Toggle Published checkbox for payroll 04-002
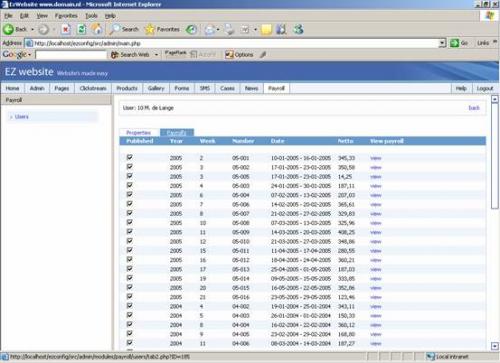The image size is (500, 363). point(130,306)
